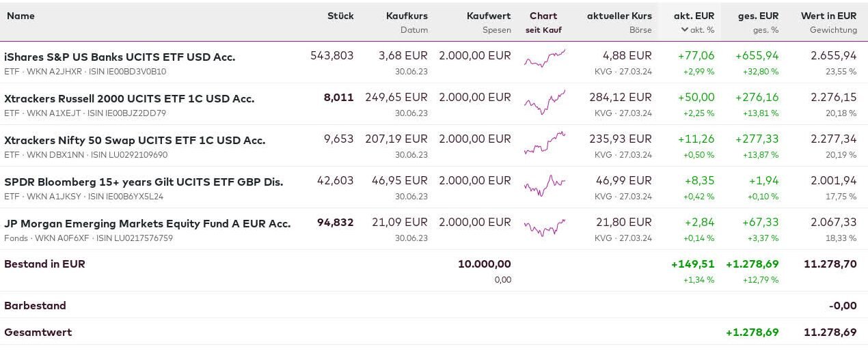The height and width of the screenshot is (353, 868).
Task: Open the SPDR Bloomberg Gilt mini chart
Action: click(x=545, y=184)
